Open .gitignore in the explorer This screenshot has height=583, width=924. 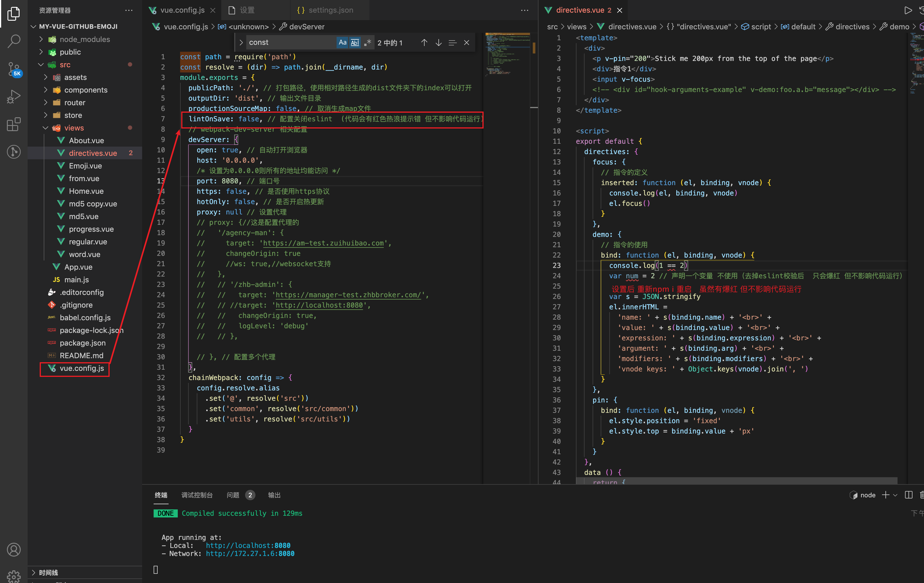76,305
